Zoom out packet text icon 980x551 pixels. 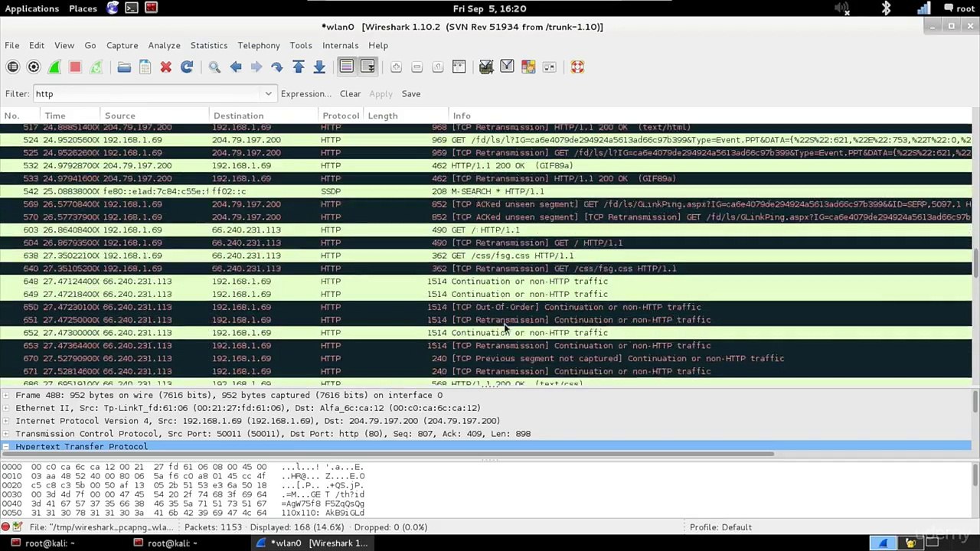click(x=416, y=67)
